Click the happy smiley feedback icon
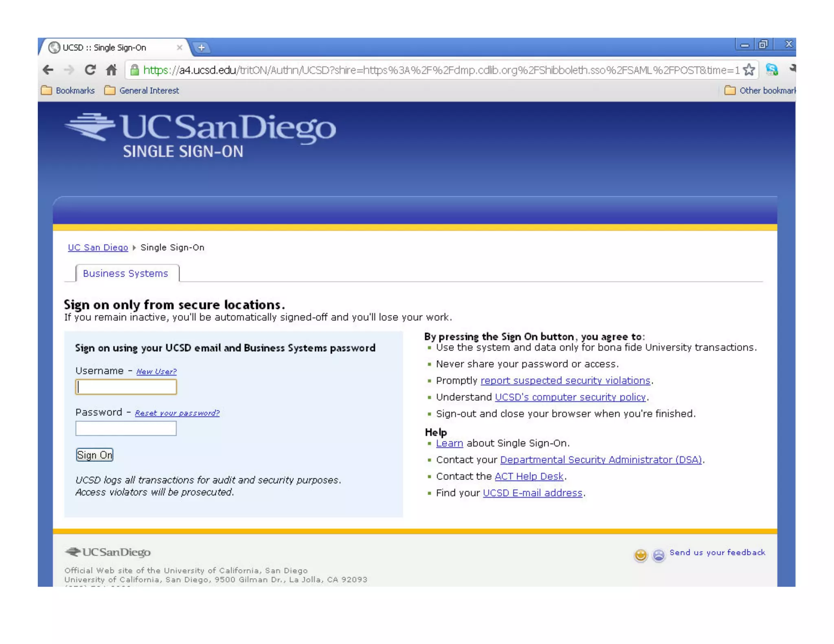834x644 pixels. pyautogui.click(x=640, y=555)
